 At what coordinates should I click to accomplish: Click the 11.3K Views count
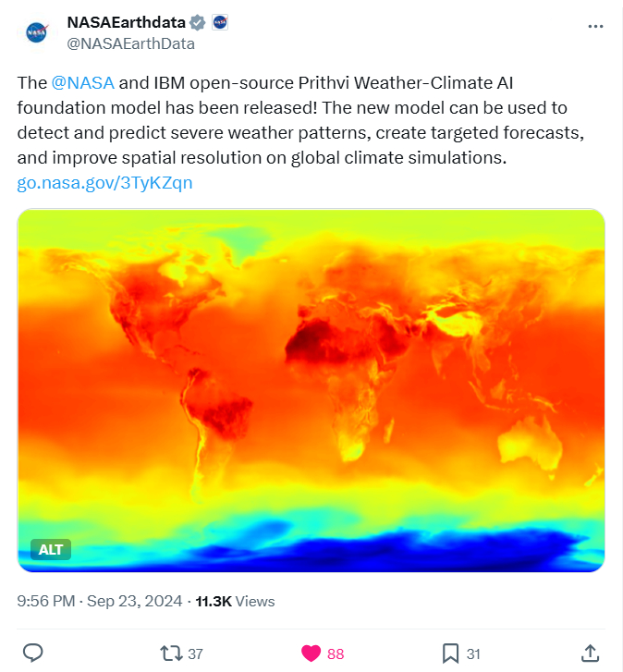click(235, 601)
